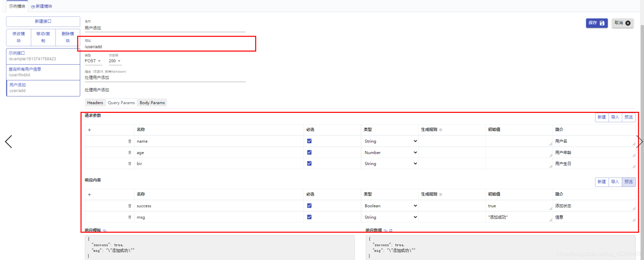
Task: Select 查询所有用户信息 interface in sidebar
Action: click(x=43, y=72)
